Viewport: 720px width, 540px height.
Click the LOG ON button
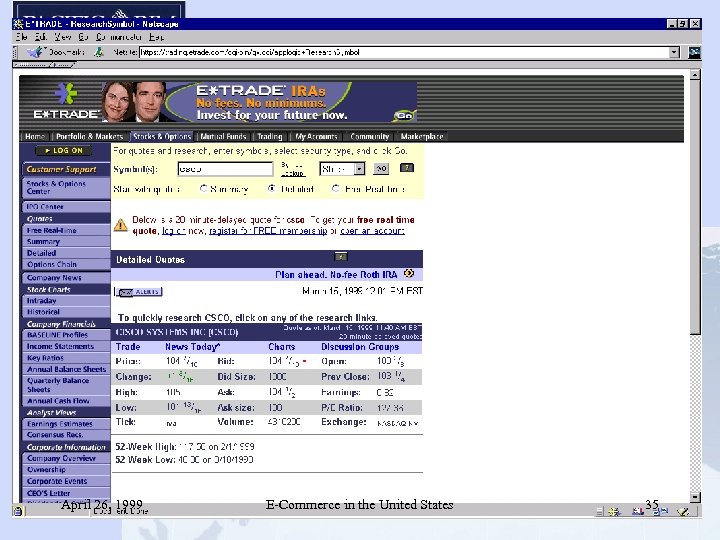[64, 151]
